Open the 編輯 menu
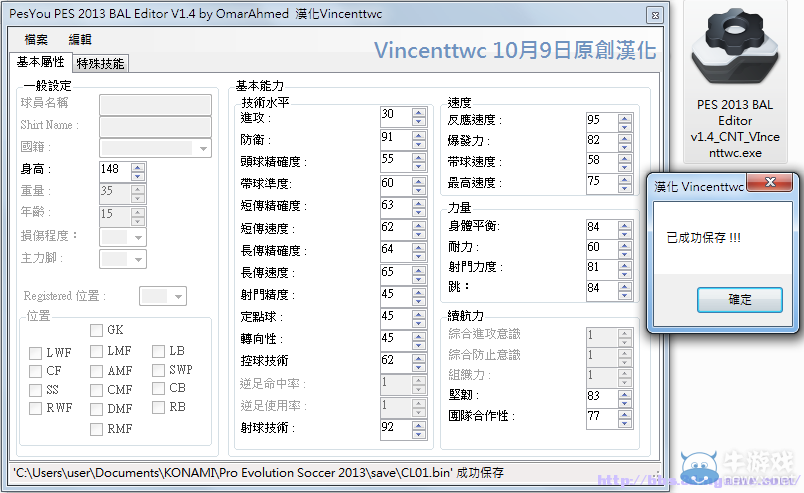Screen dimensions: 804x493 pyautogui.click(x=80, y=40)
